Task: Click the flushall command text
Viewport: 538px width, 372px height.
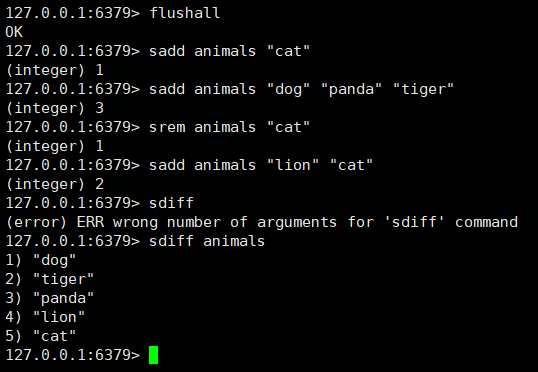Action: (x=185, y=13)
